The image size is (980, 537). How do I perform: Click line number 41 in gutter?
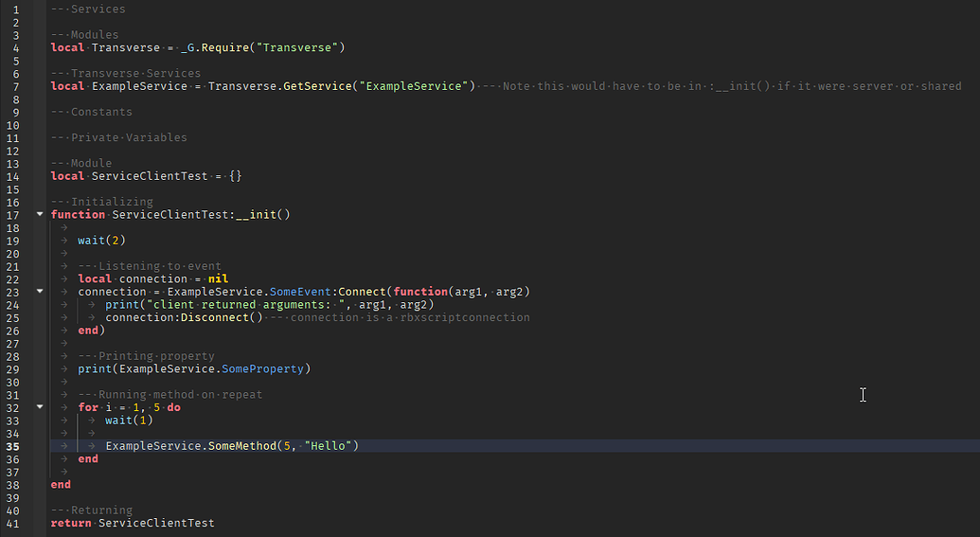coord(13,524)
